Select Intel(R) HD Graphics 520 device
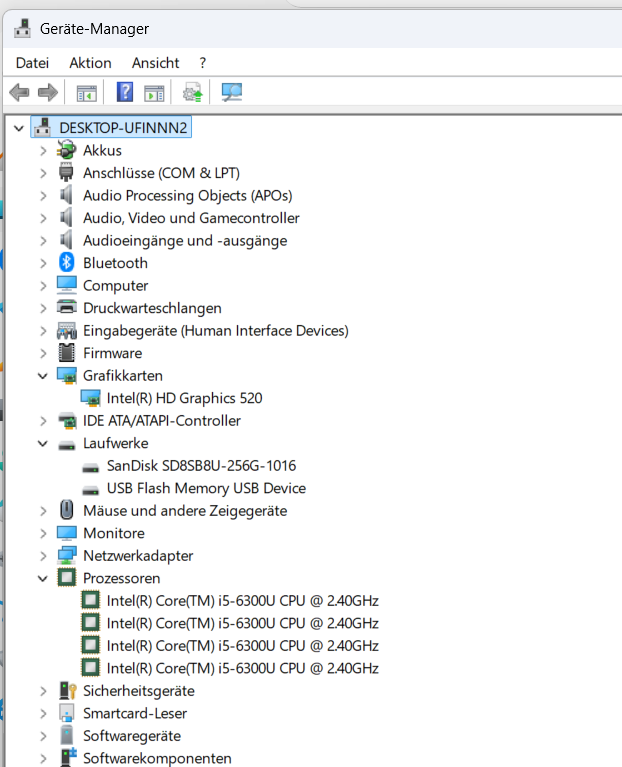Image resolution: width=622 pixels, height=767 pixels. coord(184,398)
